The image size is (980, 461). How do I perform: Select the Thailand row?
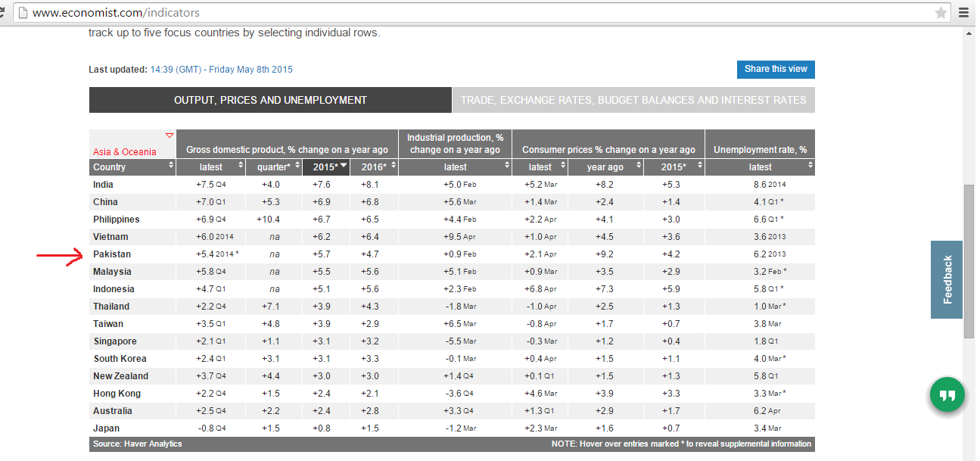452,307
